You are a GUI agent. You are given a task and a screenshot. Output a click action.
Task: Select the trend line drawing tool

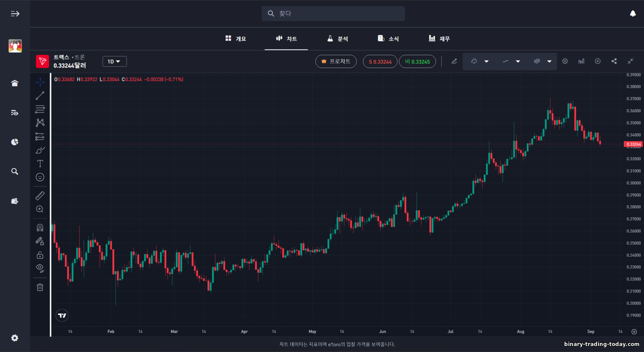[x=40, y=96]
